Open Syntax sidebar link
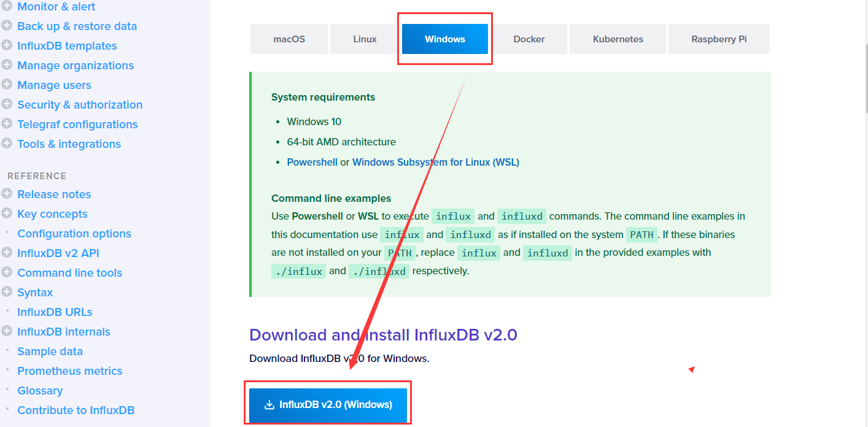 point(35,293)
